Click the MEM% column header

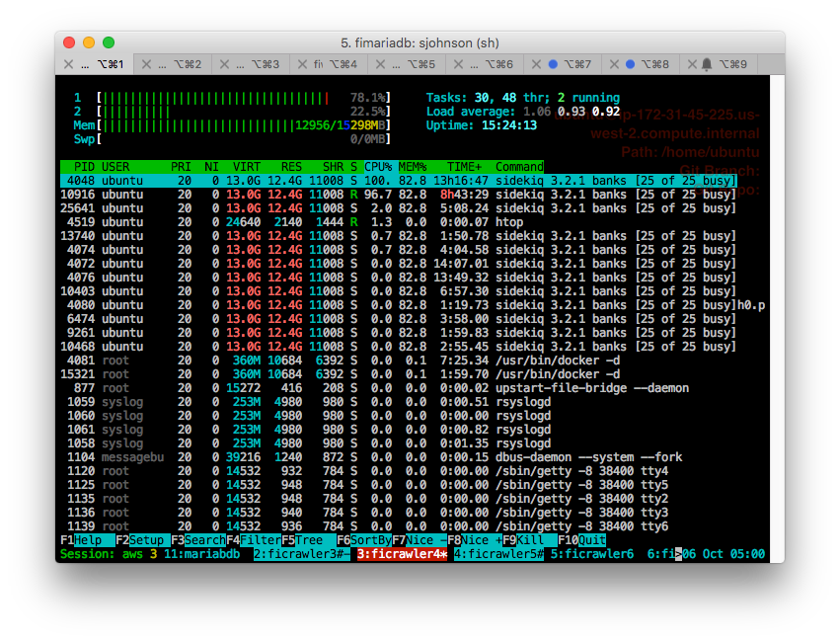(x=413, y=167)
